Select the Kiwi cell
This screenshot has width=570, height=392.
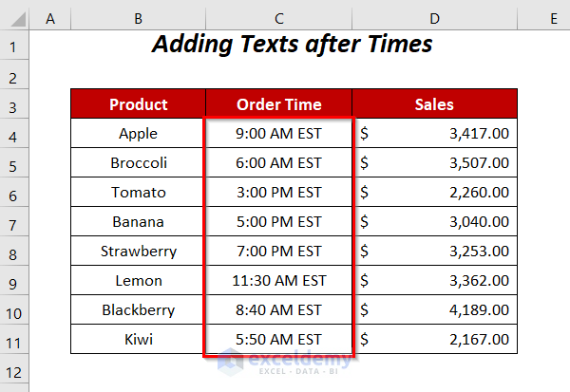click(139, 340)
